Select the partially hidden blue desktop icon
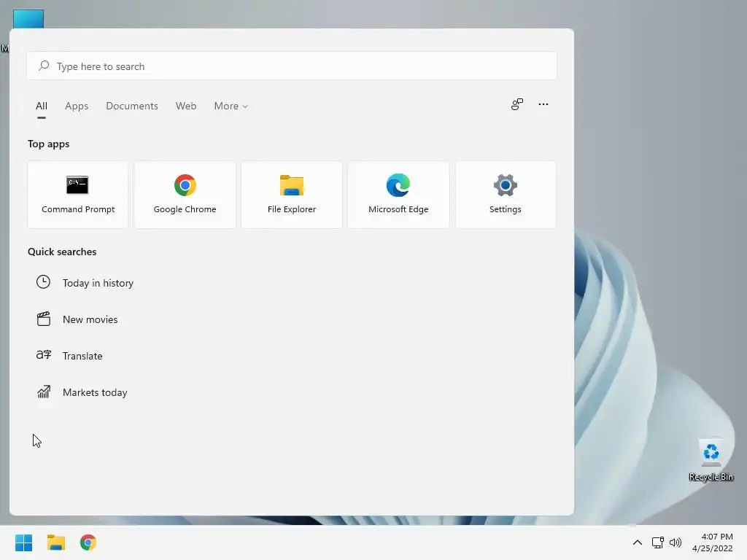The image size is (747, 560). [28, 19]
